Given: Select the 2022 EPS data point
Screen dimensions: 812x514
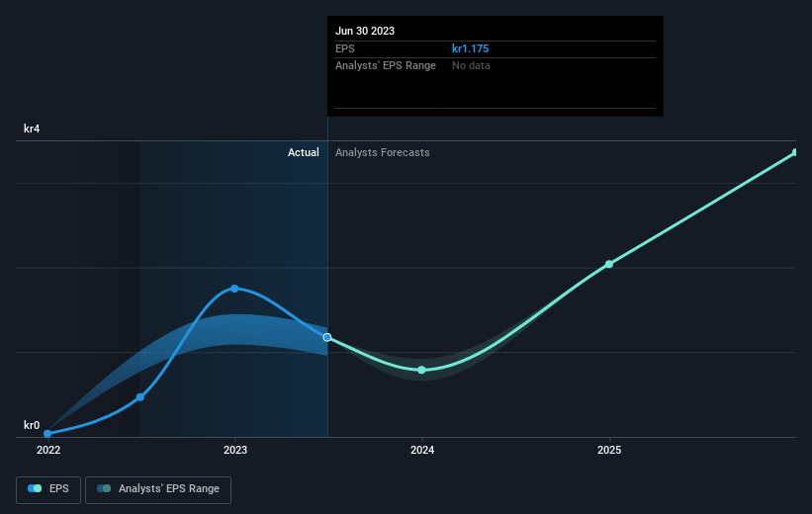Looking at the screenshot, I should [x=47, y=434].
